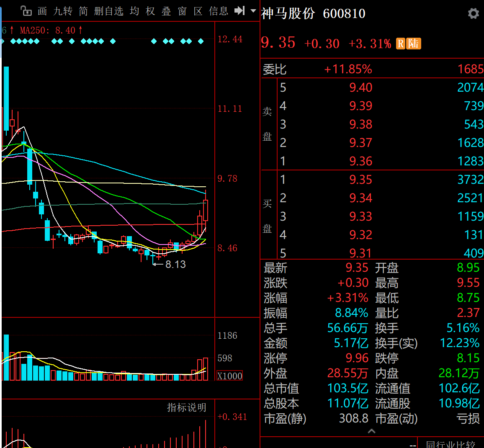Click the 内盘 value 28.12万
This screenshot has height=448, width=484.
pyautogui.click(x=459, y=373)
